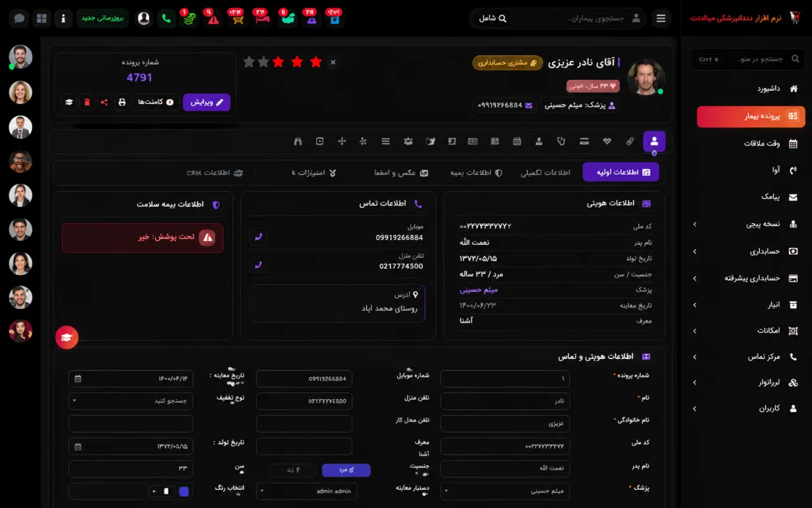Open دستیار معاینه dropdown admin admin
The image size is (812, 508).
pos(306,491)
